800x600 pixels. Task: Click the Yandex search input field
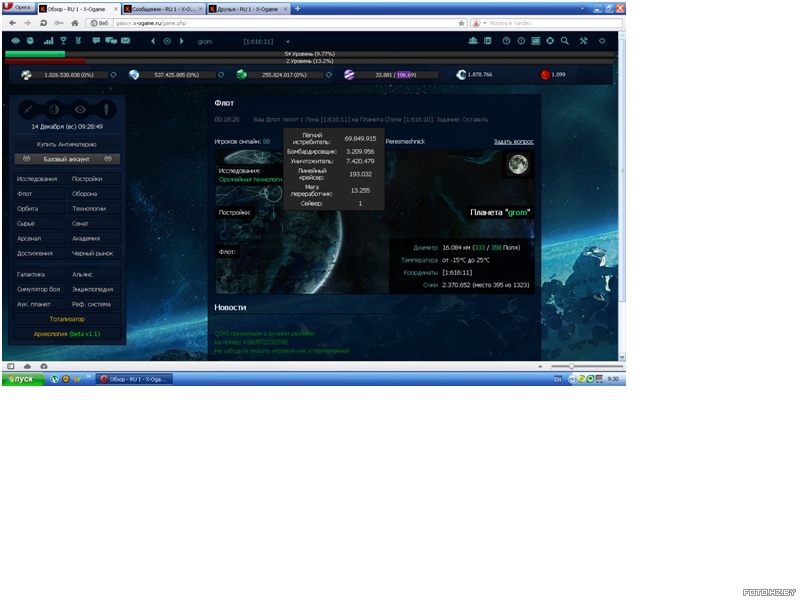tap(554, 23)
